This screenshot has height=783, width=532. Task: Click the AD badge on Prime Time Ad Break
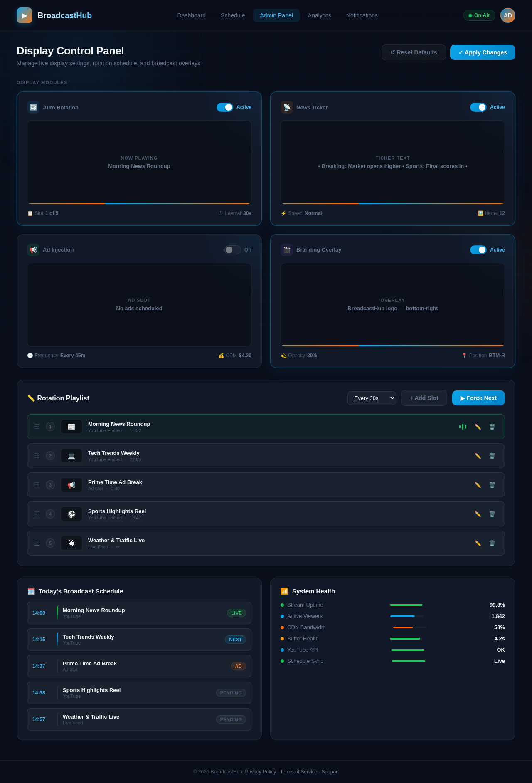point(239,666)
